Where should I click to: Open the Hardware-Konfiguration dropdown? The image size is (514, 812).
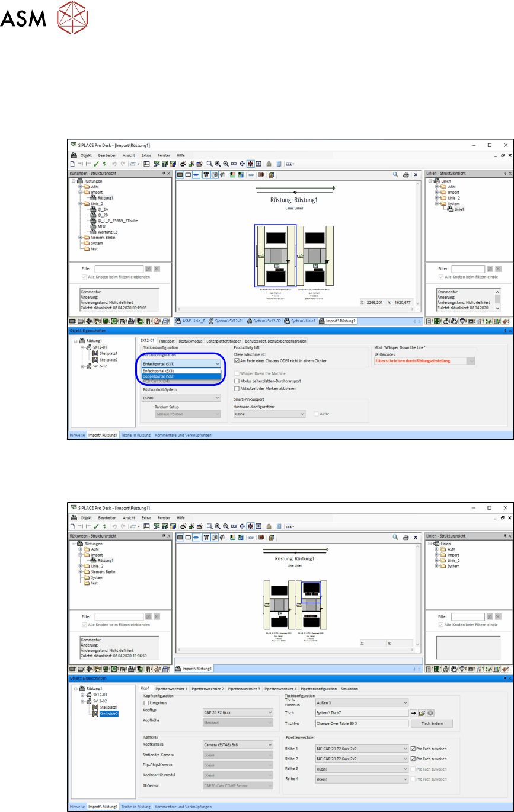(x=270, y=414)
